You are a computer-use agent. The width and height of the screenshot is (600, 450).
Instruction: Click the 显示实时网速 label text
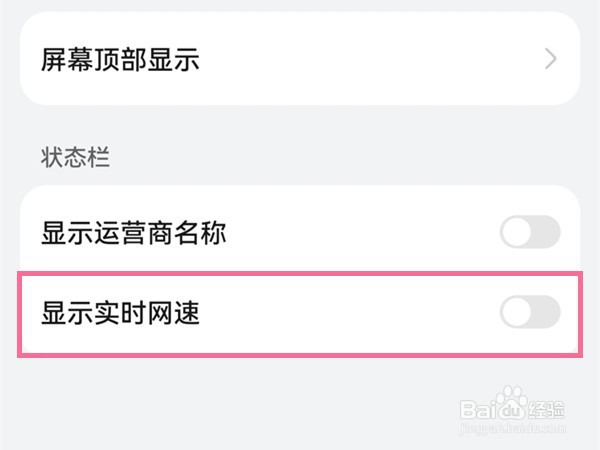[120, 313]
